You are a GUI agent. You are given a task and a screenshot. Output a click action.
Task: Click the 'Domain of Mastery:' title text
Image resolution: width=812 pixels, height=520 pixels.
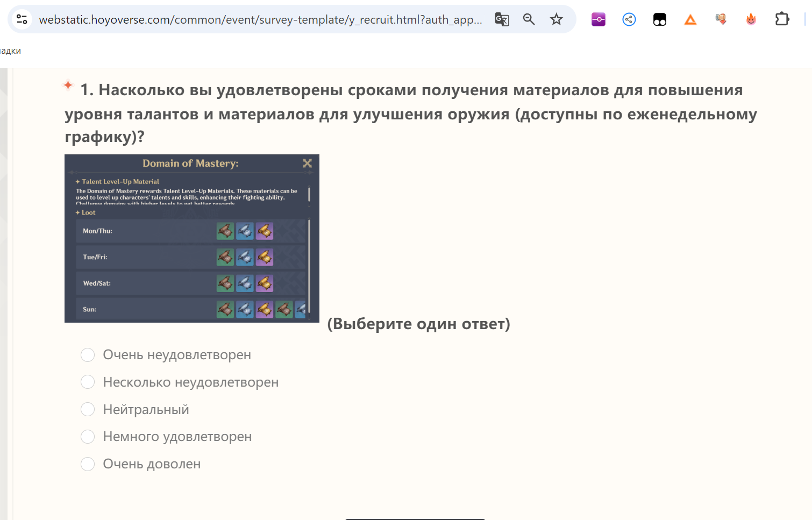coord(190,163)
